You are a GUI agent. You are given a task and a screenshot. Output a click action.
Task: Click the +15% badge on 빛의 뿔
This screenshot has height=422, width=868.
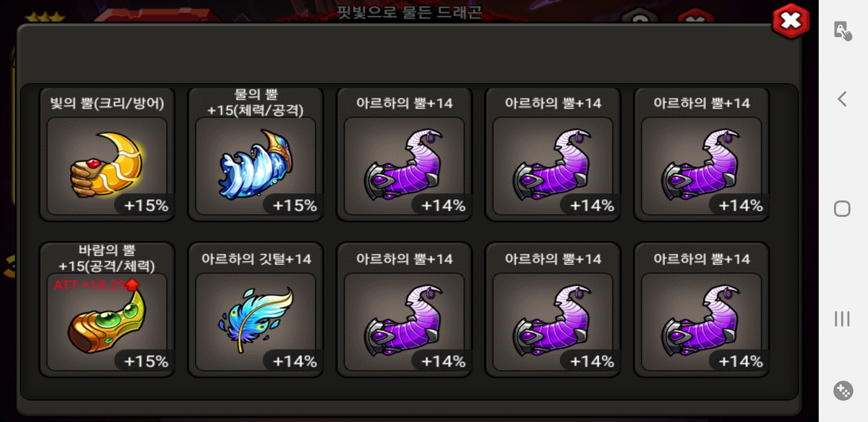point(145,205)
